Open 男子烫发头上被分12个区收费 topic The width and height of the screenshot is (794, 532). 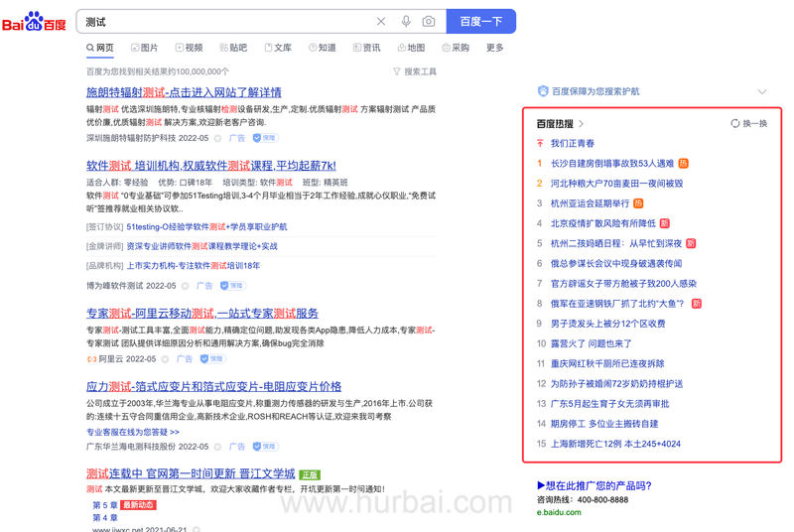point(608,324)
